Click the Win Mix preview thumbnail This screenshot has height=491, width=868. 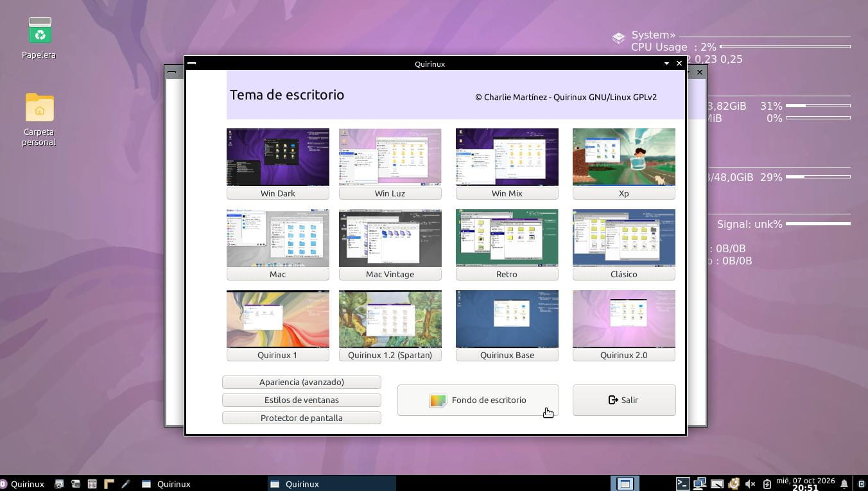click(507, 157)
